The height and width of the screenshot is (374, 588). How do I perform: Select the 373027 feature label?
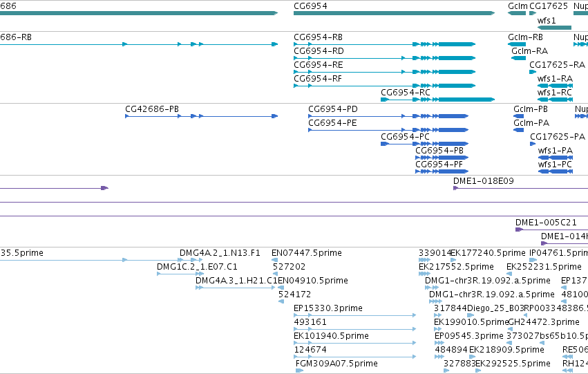pyautogui.click(x=523, y=337)
